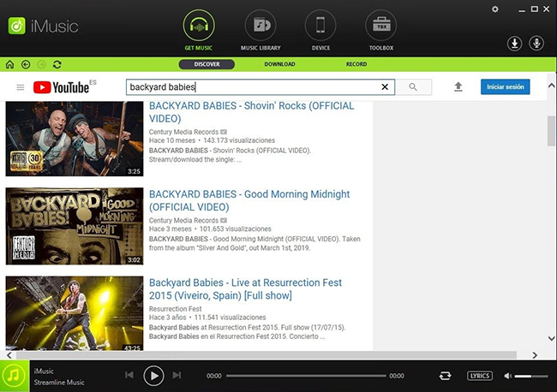The image size is (557, 392).
Task: Mute the volume speaker icon
Action: 508,376
